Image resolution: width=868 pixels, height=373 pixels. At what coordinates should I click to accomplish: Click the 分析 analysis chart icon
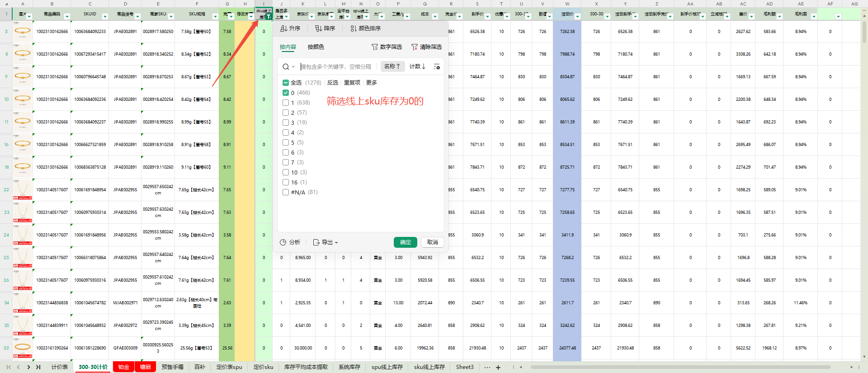coord(290,242)
